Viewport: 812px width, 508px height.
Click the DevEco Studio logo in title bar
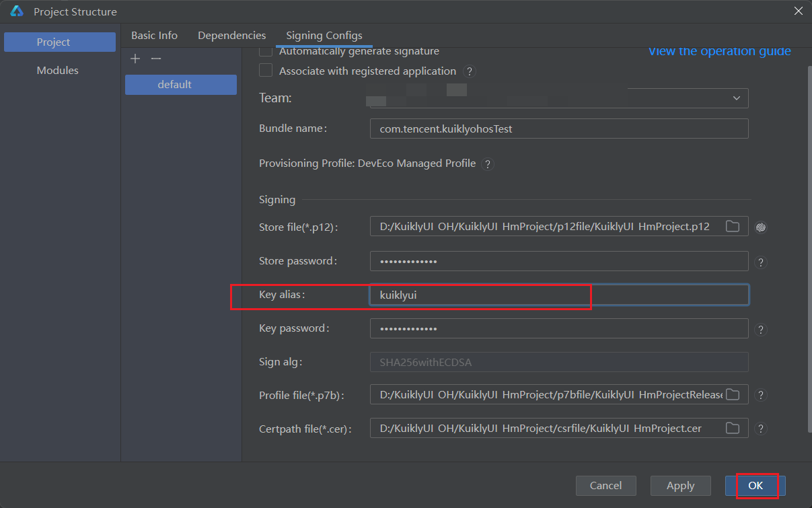(17, 11)
